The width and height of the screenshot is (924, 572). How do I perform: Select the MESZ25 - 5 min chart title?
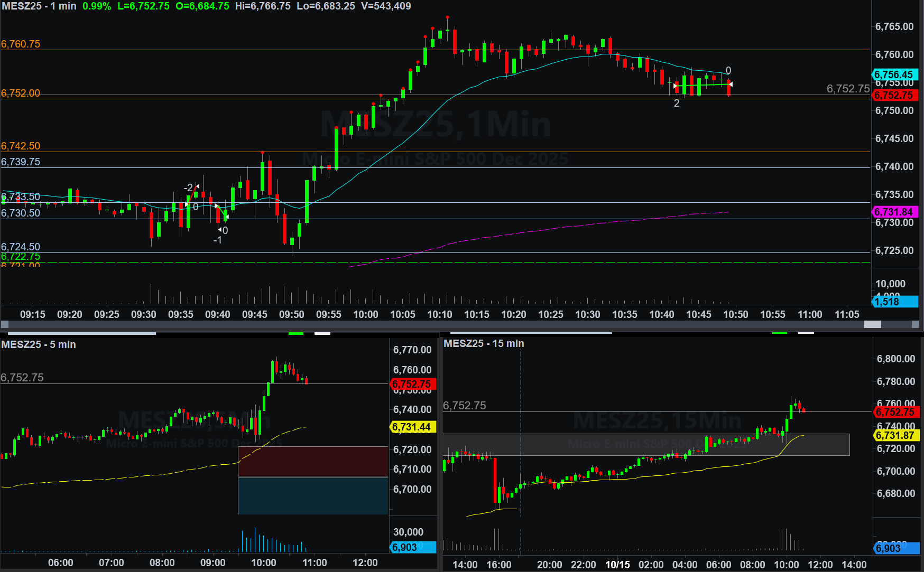coord(39,344)
